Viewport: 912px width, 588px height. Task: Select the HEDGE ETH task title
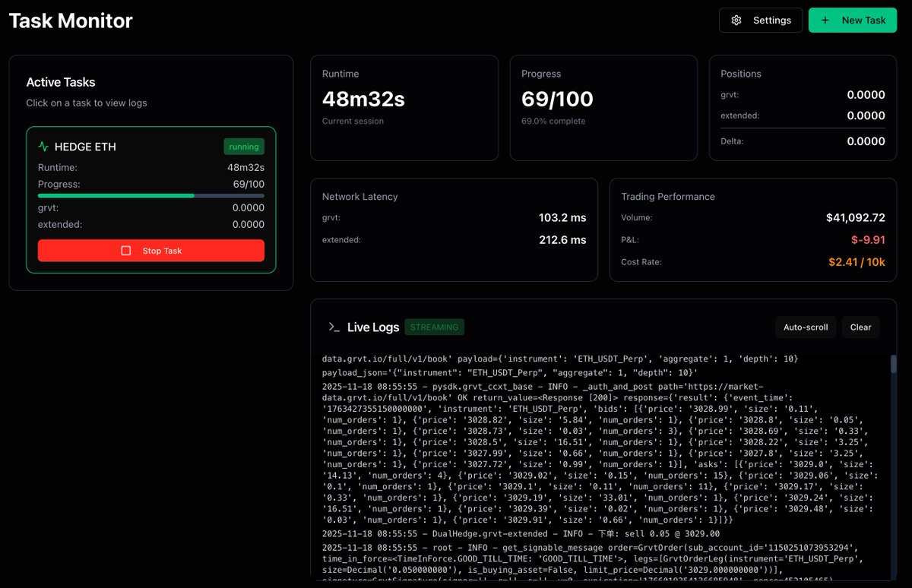pyautogui.click(x=85, y=147)
